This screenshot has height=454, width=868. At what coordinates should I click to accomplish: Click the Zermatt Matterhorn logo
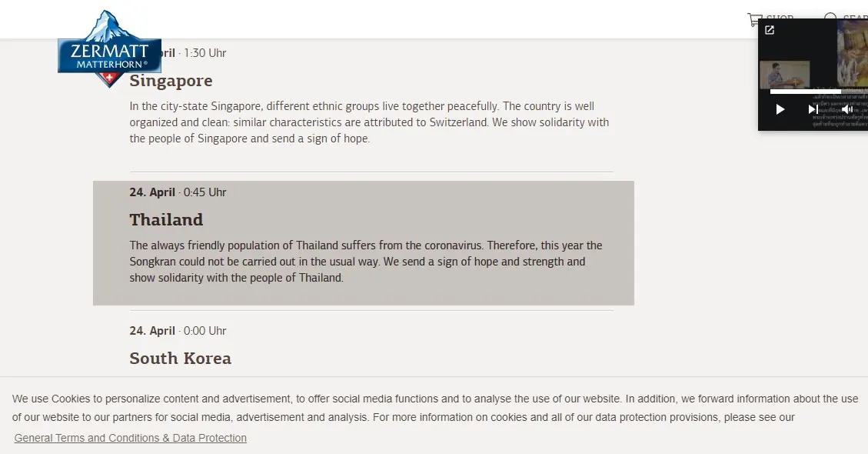(x=109, y=48)
